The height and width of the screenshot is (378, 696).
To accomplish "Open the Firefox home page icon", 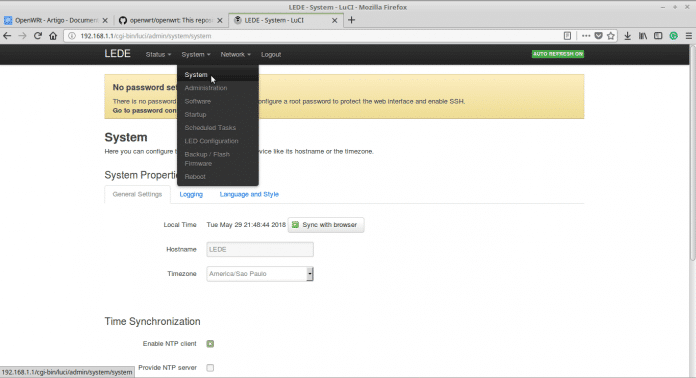I will [53, 36].
